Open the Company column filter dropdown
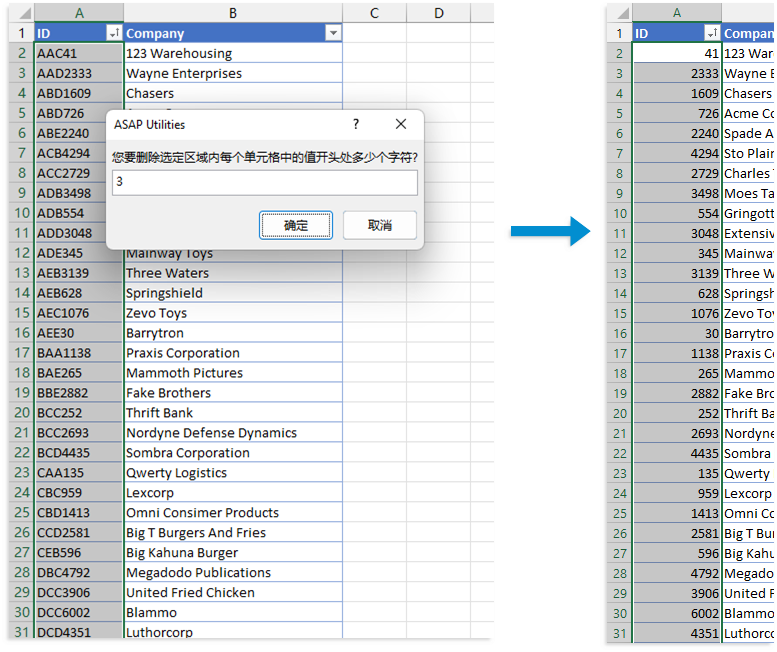Image resolution: width=777 pixels, height=652 pixels. pos(333,33)
